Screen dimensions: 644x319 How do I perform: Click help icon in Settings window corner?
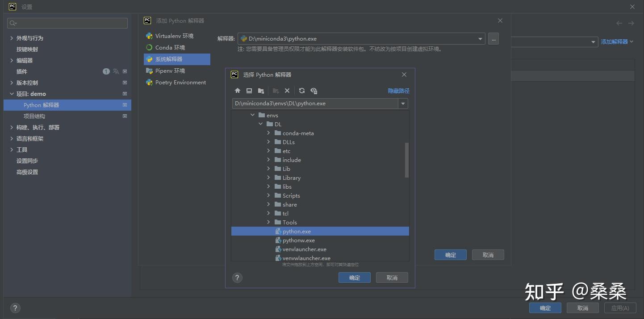[15, 308]
